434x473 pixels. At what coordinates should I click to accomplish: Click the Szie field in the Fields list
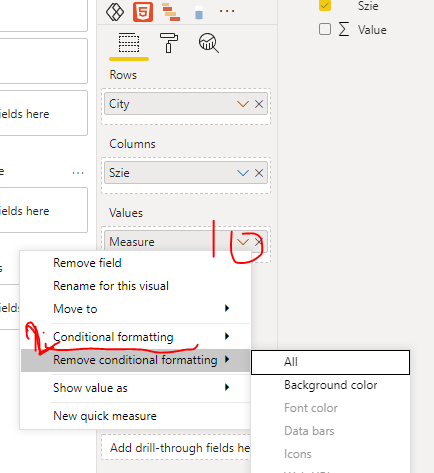click(x=368, y=6)
